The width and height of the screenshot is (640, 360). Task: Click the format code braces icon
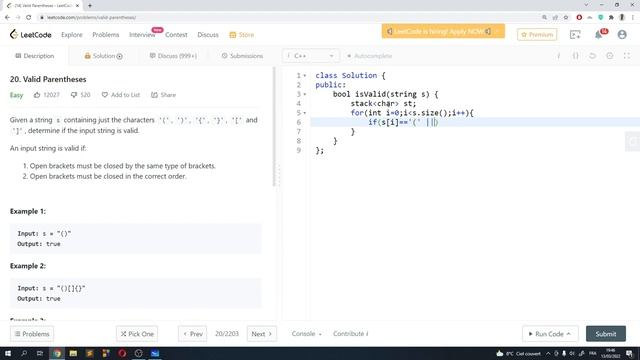[576, 56]
